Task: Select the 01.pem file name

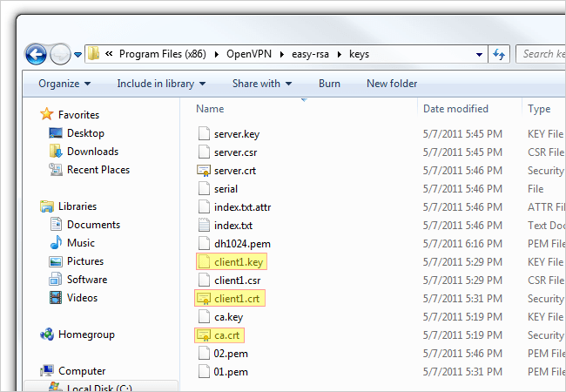Action: [231, 372]
